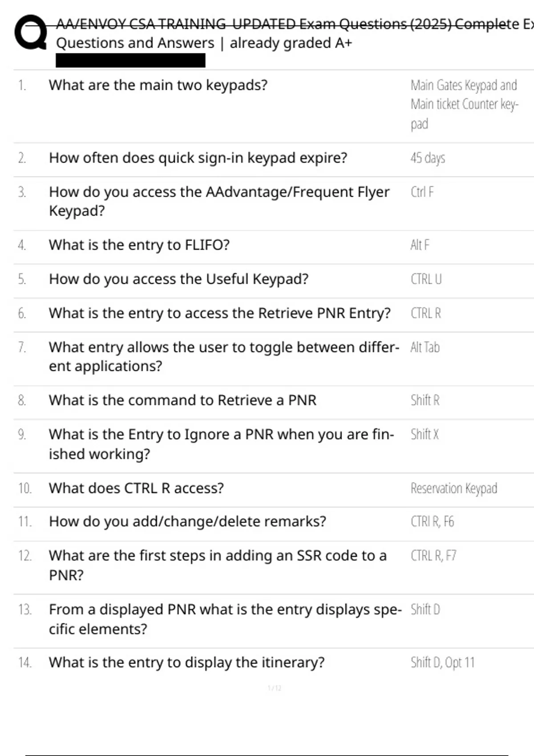Click the Q logo icon

pos(30,32)
